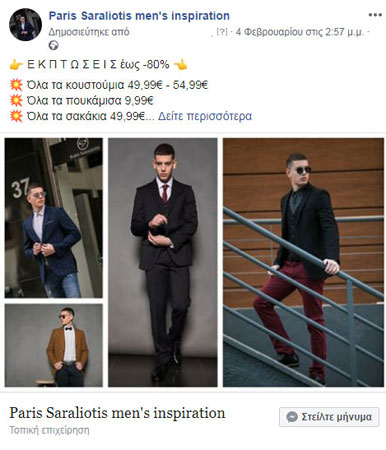Viewport: 386px width, 450px height.
Task: Open the burgundy trousers staircase photo
Action: pyautogui.click(x=303, y=262)
